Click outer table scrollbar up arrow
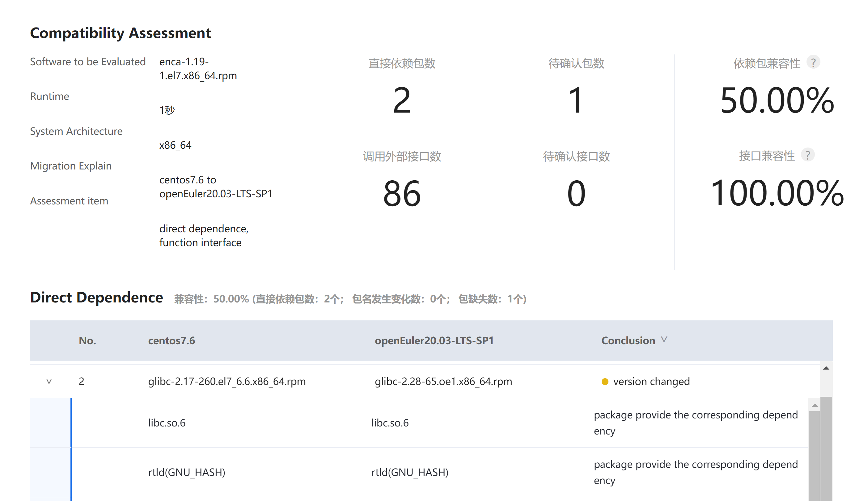868x501 pixels. [826, 368]
